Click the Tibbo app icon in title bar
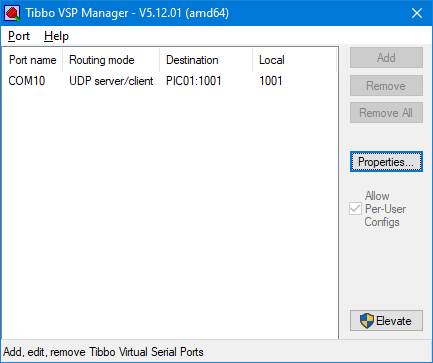 (x=13, y=13)
